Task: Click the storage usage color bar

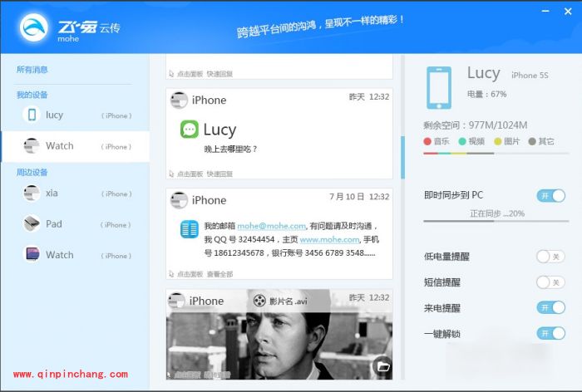Action: 496,153
